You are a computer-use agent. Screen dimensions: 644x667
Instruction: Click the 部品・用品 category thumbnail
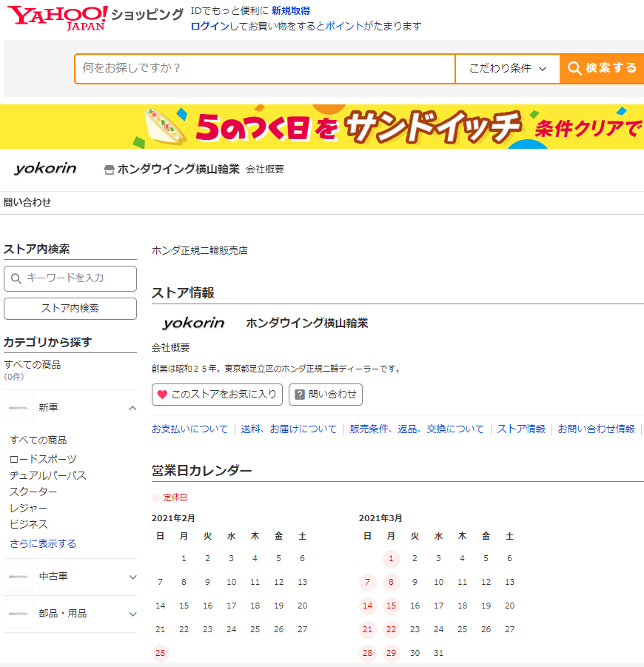19,614
